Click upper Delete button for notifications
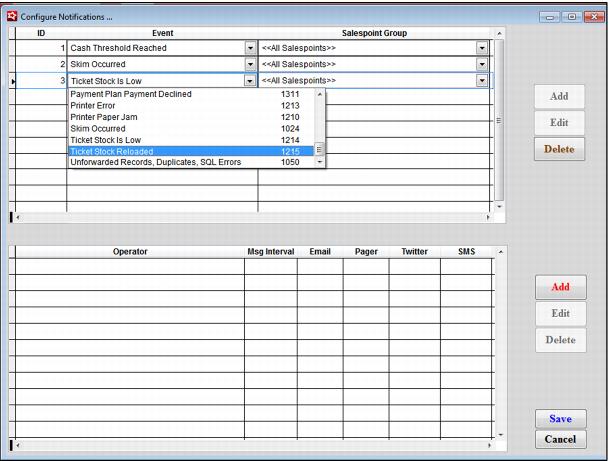 pos(559,149)
